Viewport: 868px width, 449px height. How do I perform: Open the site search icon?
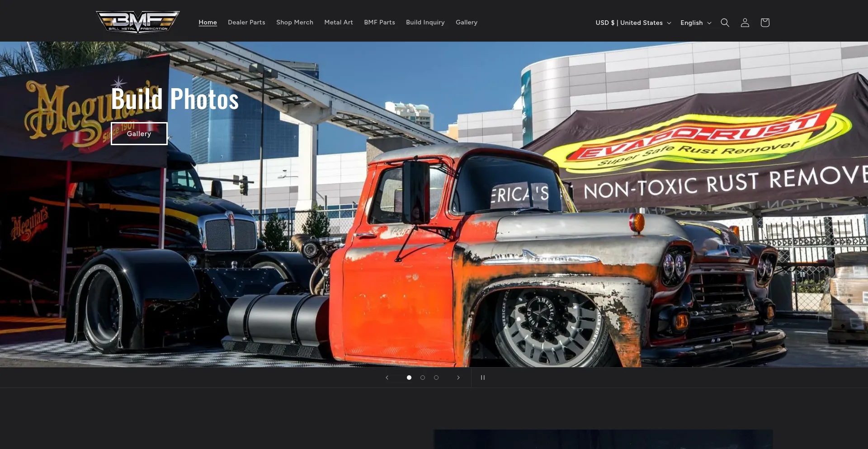725,23
